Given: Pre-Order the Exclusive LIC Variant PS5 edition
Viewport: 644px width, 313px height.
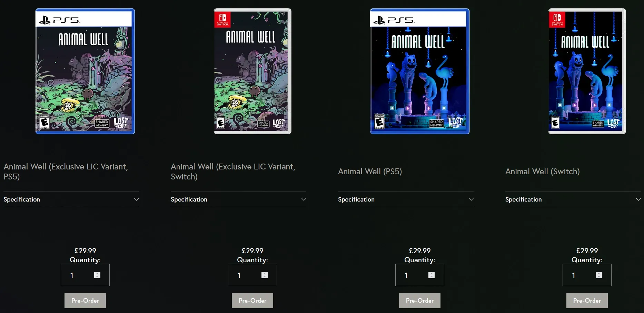Looking at the screenshot, I should pos(85,301).
